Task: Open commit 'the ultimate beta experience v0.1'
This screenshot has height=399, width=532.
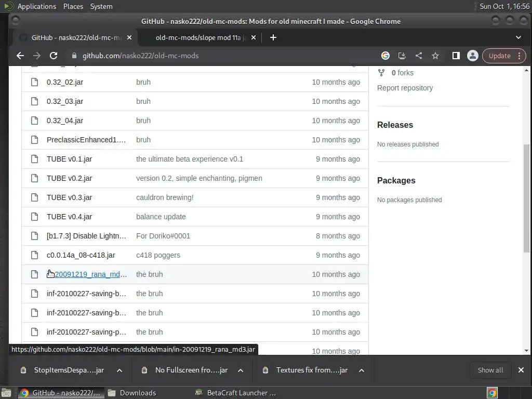Action: [190, 159]
